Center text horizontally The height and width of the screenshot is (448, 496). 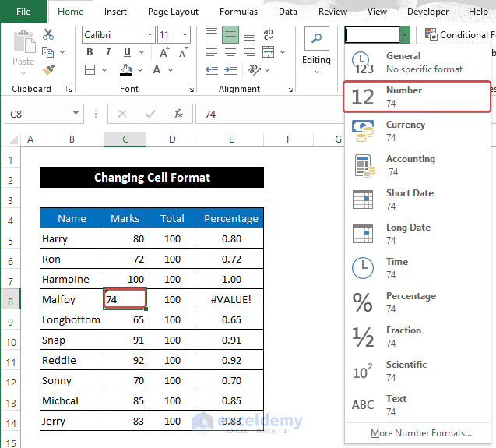coord(230,52)
